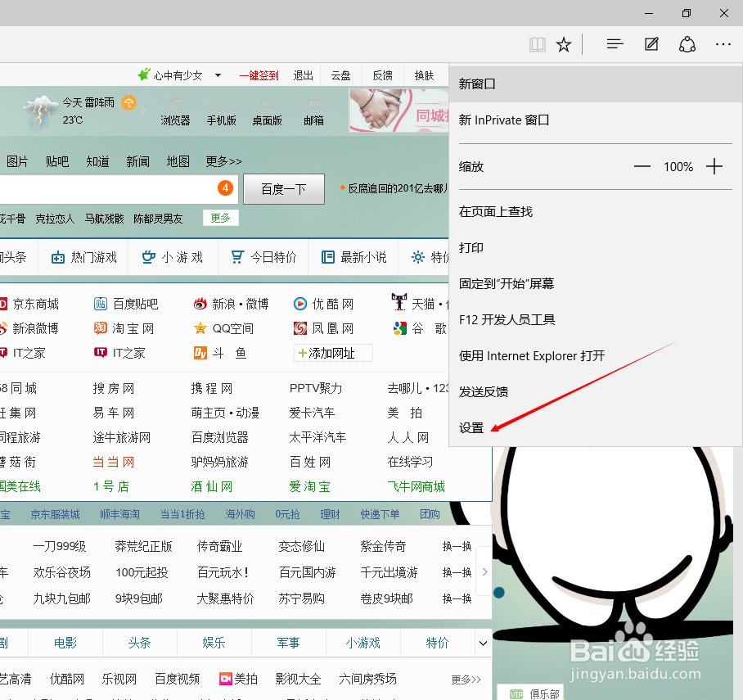Click the thunderstorm weather icon
This screenshot has width=743, height=700.
pos(40,112)
